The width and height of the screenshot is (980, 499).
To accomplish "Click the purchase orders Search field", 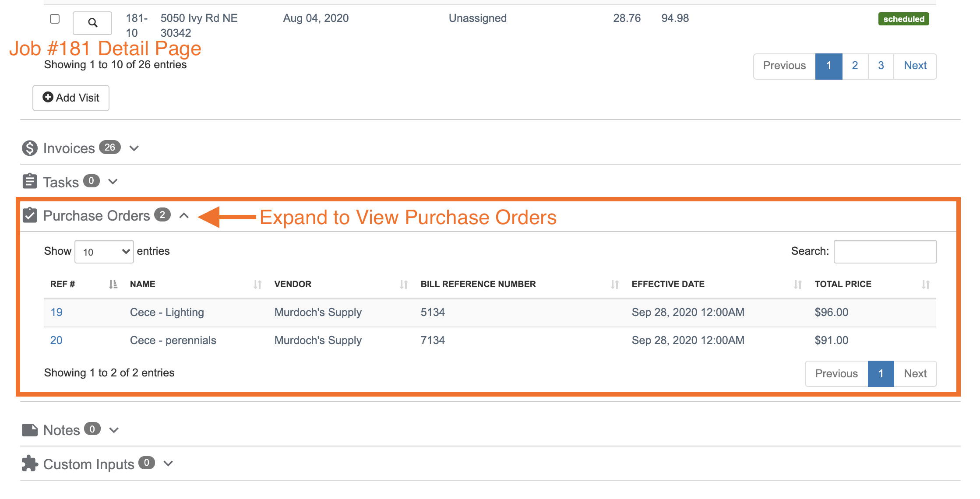I will pos(885,252).
